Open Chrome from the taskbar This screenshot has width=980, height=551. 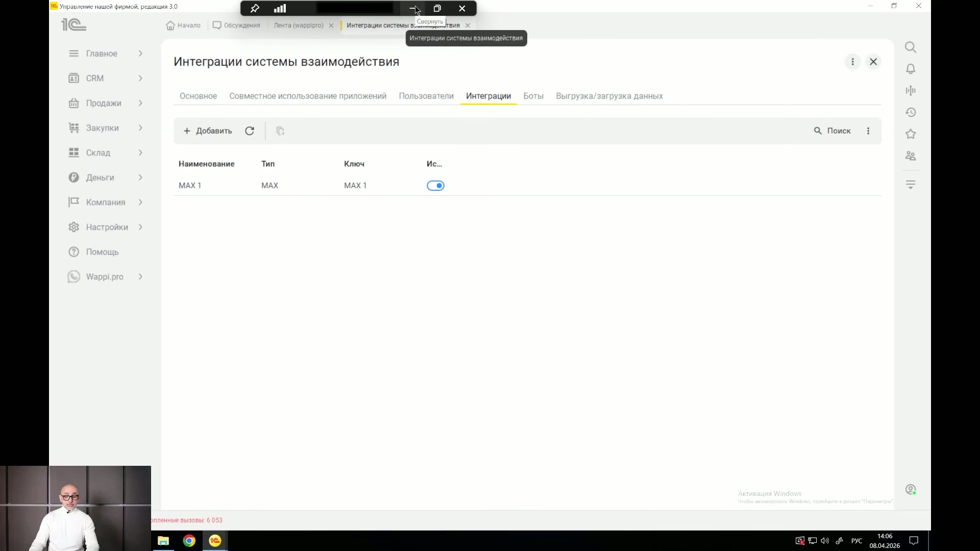[189, 541]
